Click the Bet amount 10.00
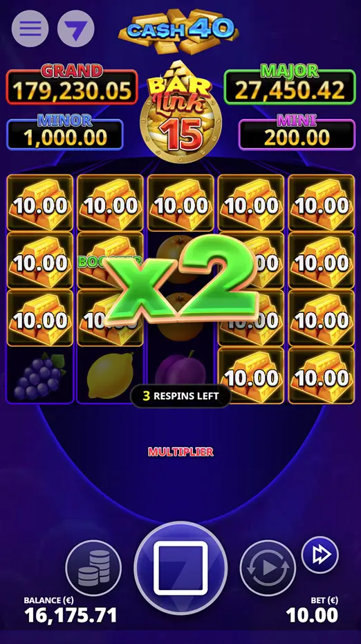Image resolution: width=361 pixels, height=644 pixels. [x=312, y=615]
